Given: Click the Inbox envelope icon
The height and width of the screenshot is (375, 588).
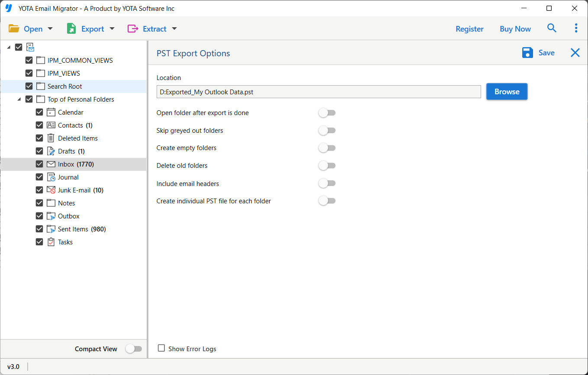Looking at the screenshot, I should [51, 164].
